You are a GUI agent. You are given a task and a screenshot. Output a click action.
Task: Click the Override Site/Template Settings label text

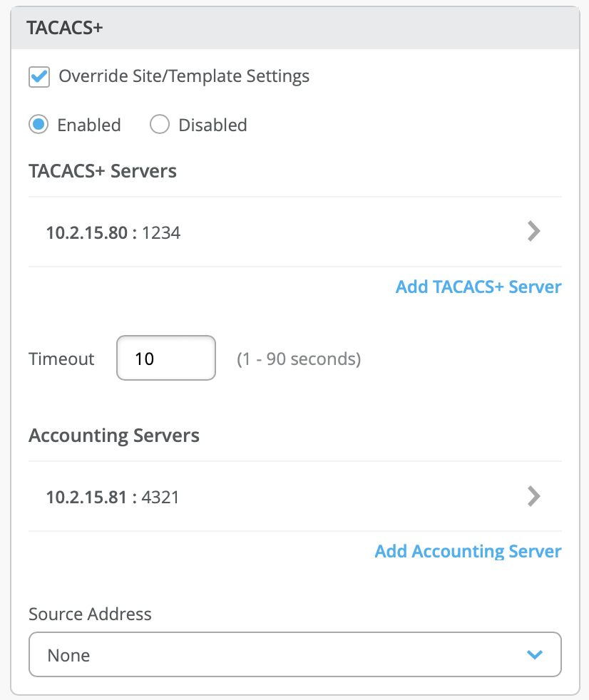point(184,76)
